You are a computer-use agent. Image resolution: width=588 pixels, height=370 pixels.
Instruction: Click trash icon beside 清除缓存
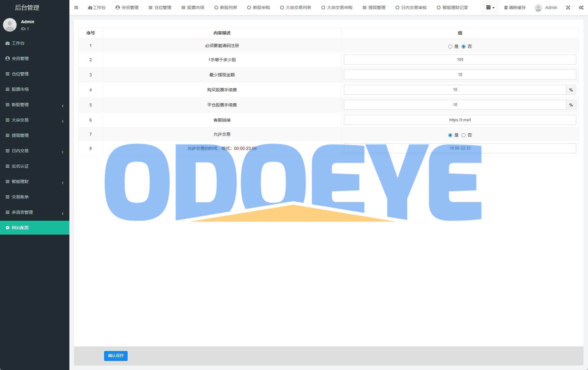506,8
